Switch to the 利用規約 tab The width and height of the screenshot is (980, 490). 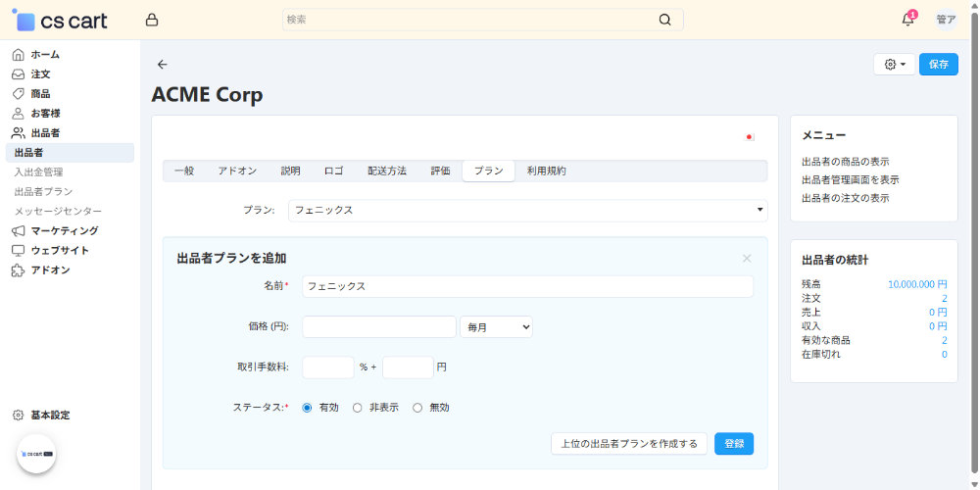tap(546, 171)
